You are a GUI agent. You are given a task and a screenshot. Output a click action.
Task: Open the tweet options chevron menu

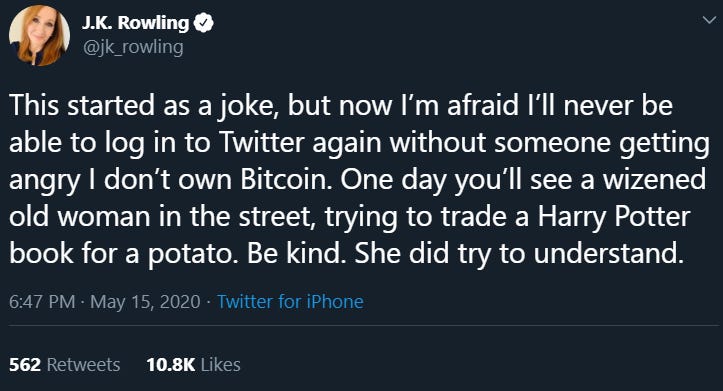709,20
